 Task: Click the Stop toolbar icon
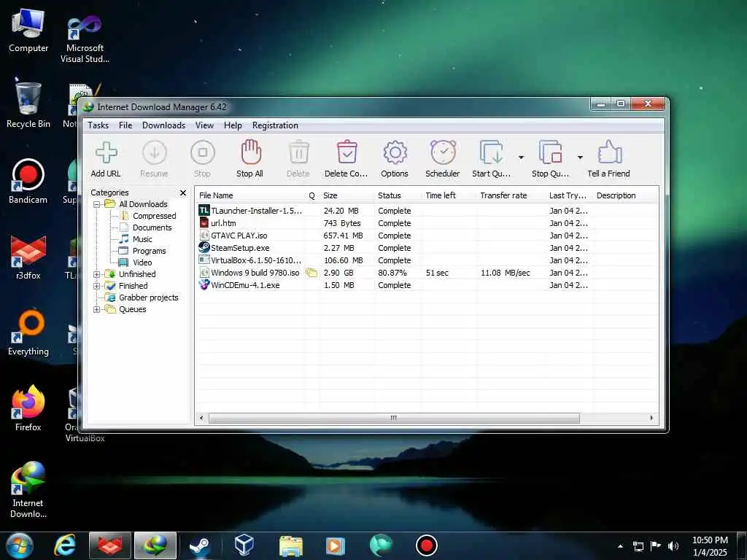pos(203,153)
